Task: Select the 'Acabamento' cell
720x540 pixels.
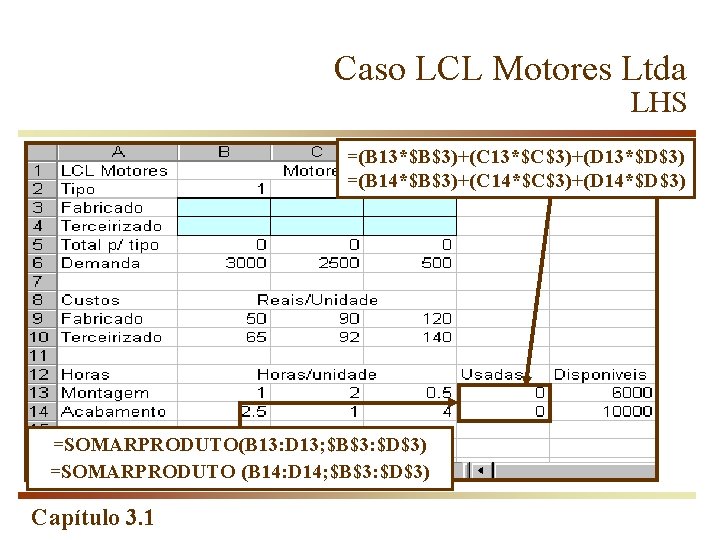Action: tap(118, 411)
